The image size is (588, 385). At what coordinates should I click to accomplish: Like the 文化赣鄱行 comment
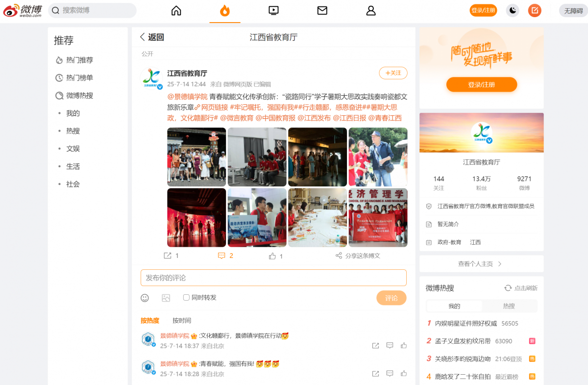tap(404, 345)
